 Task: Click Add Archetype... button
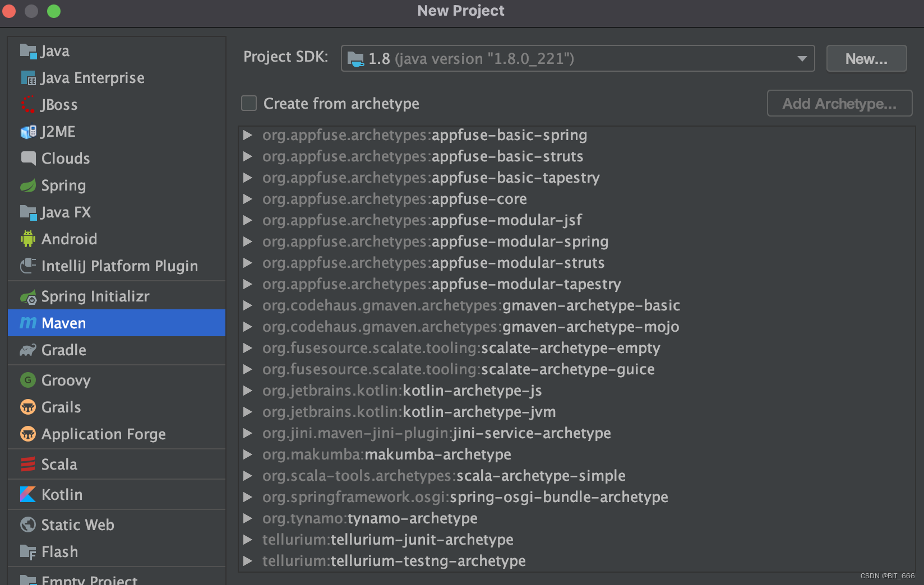(x=839, y=103)
